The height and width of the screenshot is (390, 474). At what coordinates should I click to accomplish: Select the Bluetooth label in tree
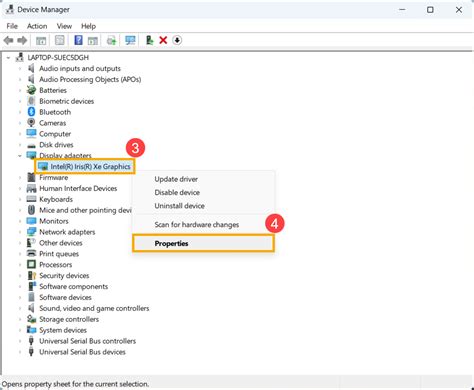(x=55, y=112)
